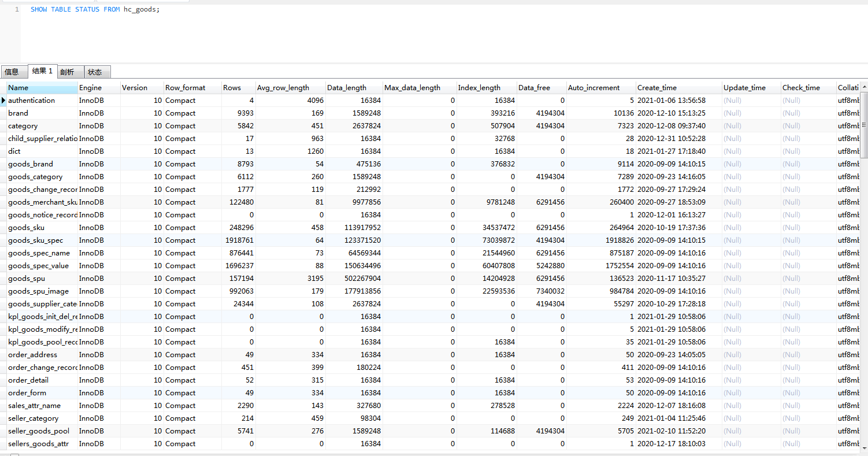This screenshot has width=868, height=456.
Task: Select the goods_brand name cell
Action: 42,164
